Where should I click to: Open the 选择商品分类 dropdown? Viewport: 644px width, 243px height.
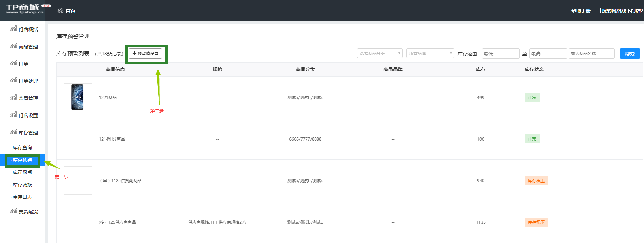(x=380, y=54)
